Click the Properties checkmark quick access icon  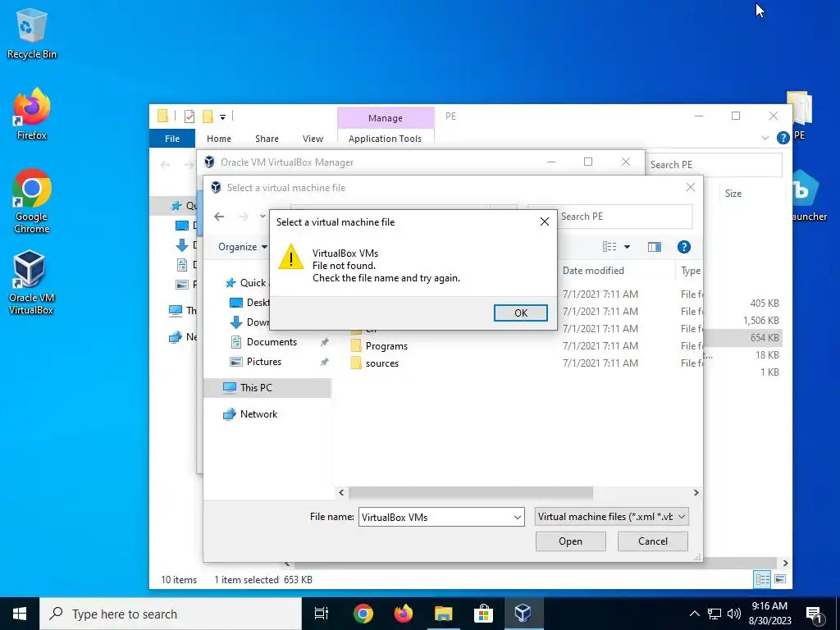pos(189,116)
